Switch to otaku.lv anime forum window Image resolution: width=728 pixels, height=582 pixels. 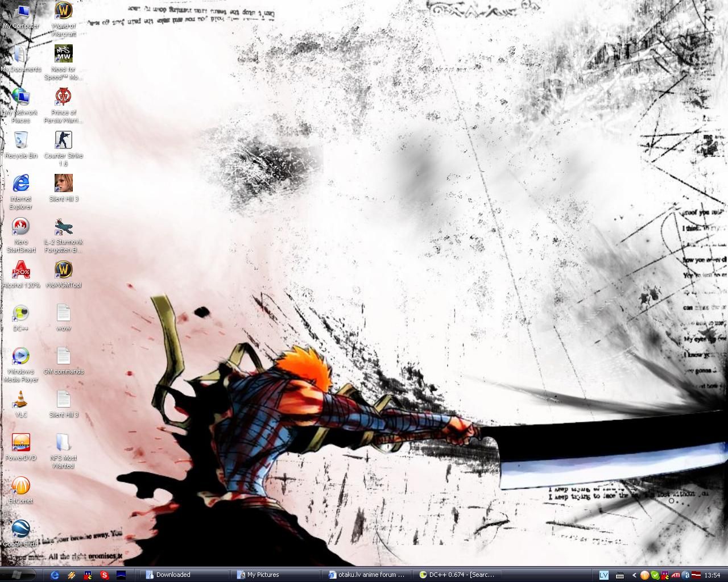367,575
